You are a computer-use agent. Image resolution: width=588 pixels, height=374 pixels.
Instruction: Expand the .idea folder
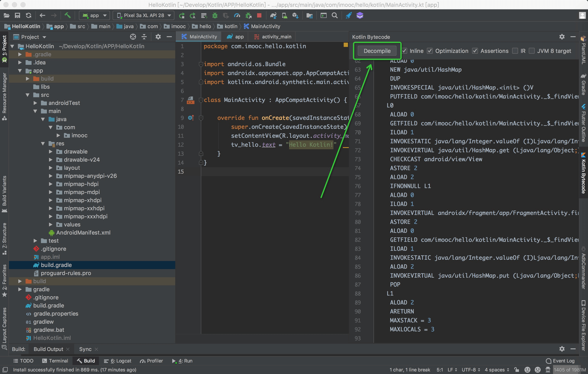point(20,62)
